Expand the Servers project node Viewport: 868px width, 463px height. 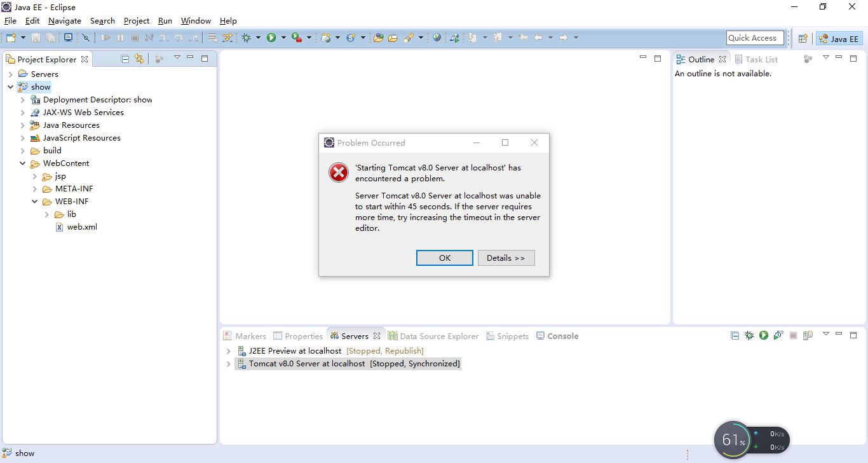pyautogui.click(x=10, y=74)
